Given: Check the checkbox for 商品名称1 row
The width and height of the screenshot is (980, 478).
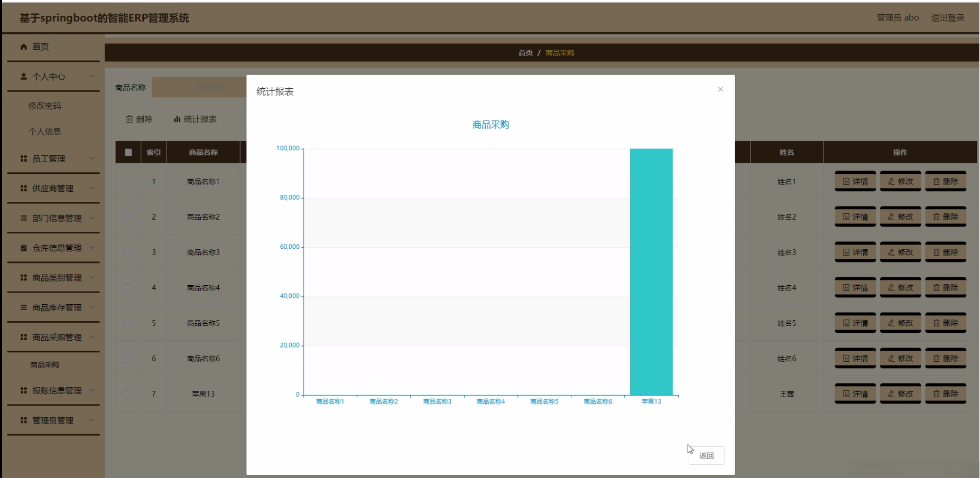Looking at the screenshot, I should coord(127,181).
